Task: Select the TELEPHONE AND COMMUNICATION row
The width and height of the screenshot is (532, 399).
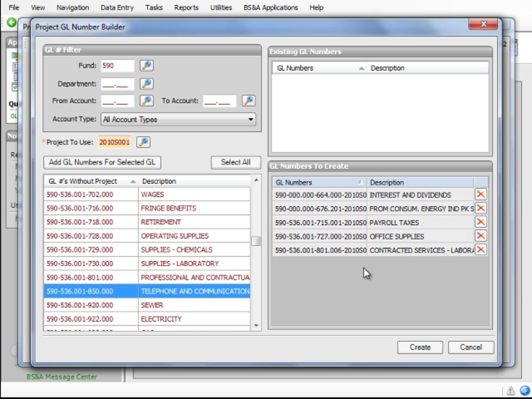Action: tap(147, 291)
